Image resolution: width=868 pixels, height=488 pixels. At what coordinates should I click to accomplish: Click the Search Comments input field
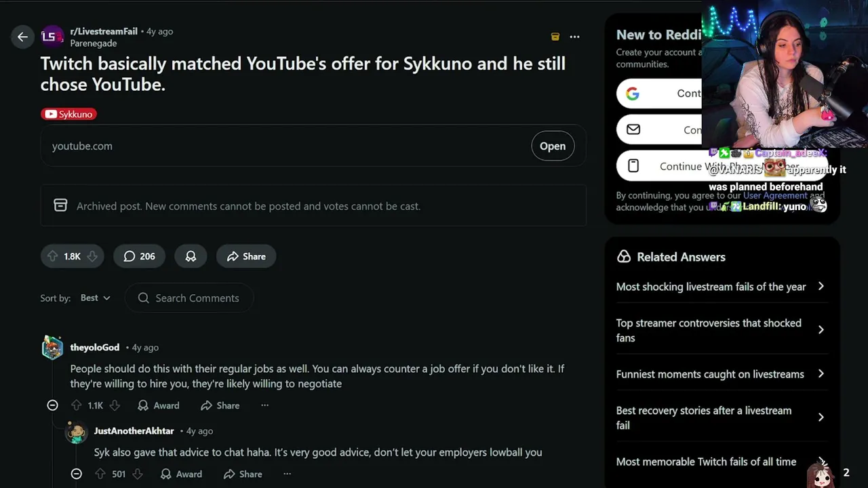coord(197,298)
